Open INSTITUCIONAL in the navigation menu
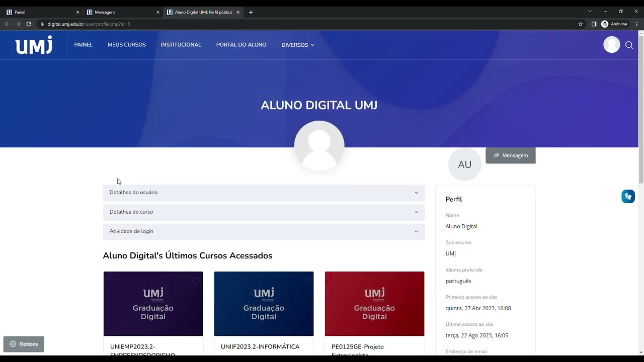 point(181,45)
